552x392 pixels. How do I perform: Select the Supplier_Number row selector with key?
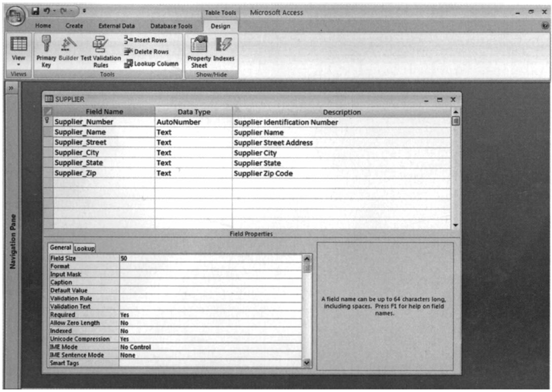(x=48, y=122)
